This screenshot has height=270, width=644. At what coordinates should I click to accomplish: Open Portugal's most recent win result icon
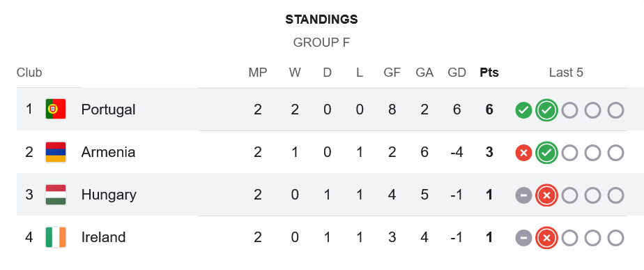point(546,110)
